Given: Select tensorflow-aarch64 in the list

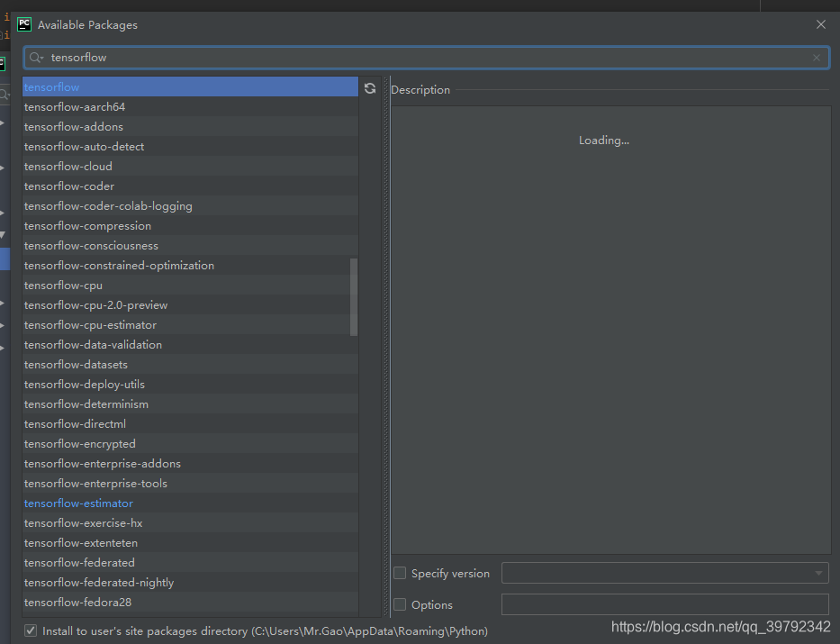Looking at the screenshot, I should [190, 106].
